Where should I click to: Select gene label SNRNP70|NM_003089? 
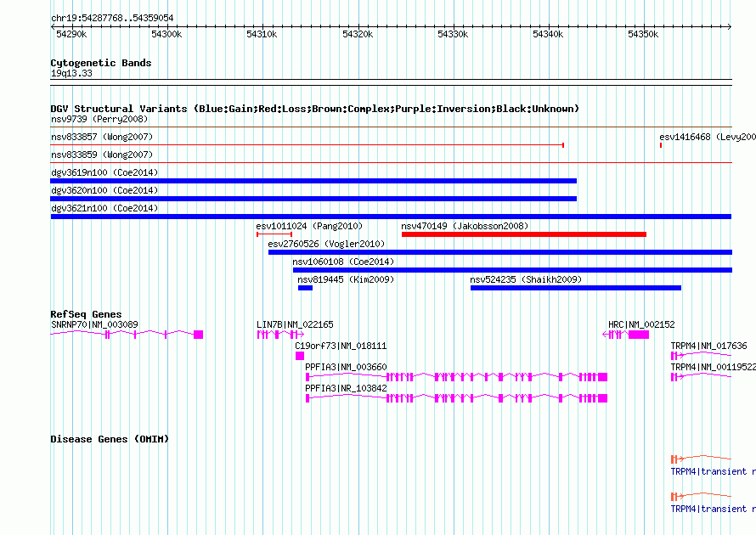click(94, 325)
